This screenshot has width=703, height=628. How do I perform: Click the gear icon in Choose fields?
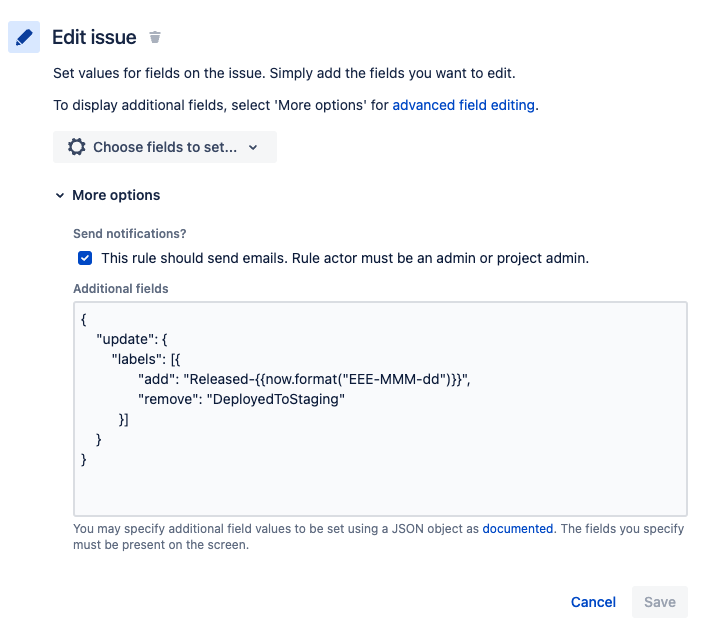pyautogui.click(x=77, y=147)
